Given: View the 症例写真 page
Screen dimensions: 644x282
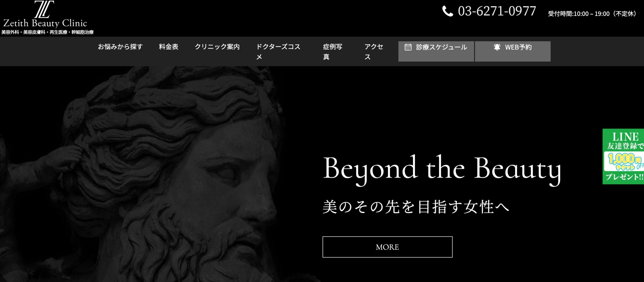Looking at the screenshot, I should tap(333, 52).
